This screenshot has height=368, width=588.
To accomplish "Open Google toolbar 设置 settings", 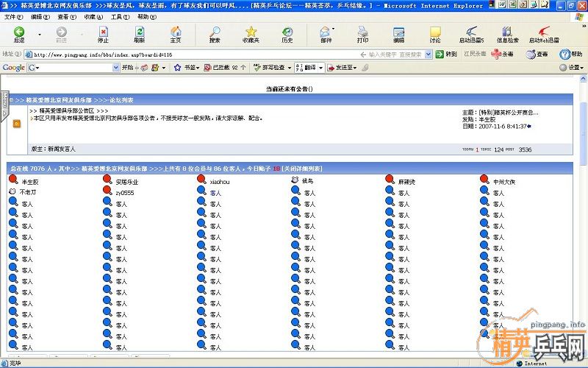I will 571,68.
